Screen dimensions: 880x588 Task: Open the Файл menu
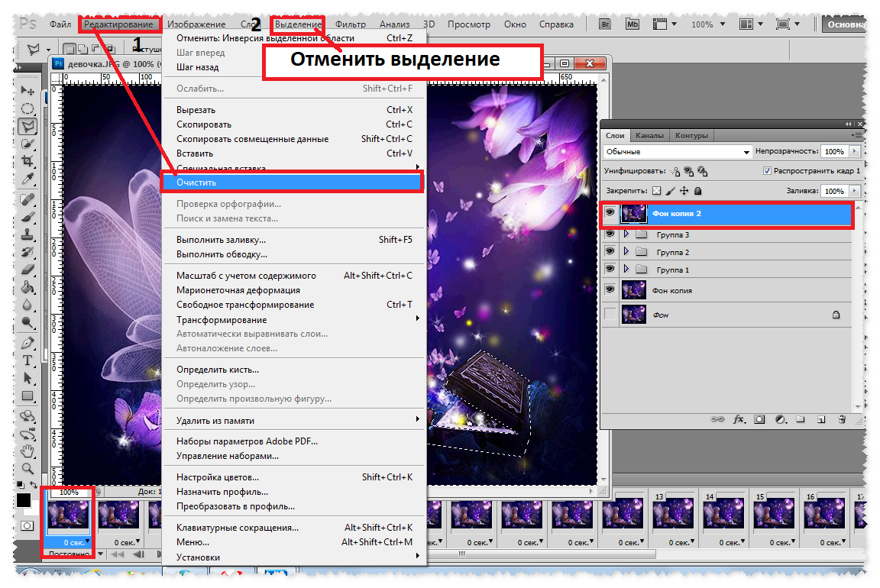[60, 24]
